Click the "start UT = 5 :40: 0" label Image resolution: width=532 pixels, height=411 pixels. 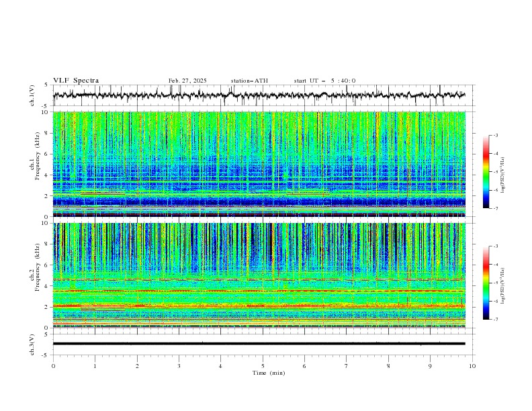tap(324, 81)
